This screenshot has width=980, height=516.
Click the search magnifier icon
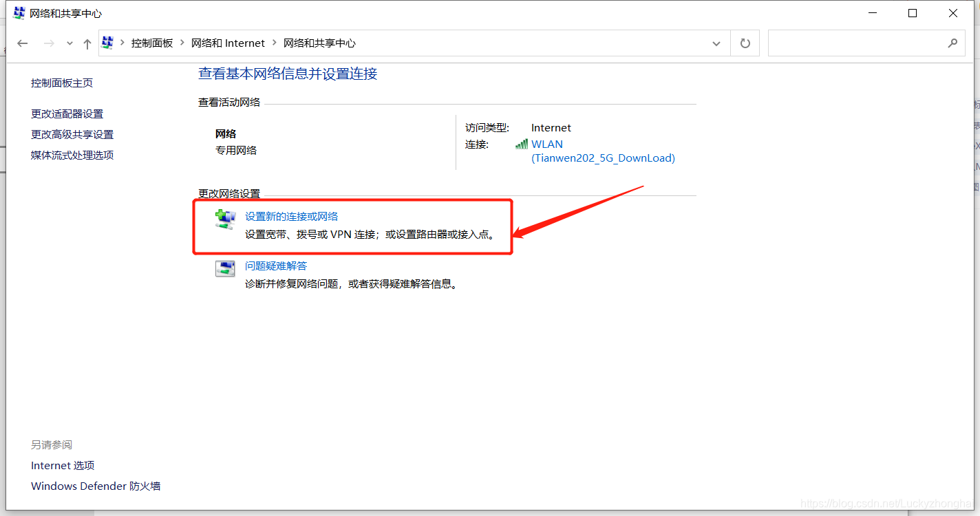pos(952,43)
